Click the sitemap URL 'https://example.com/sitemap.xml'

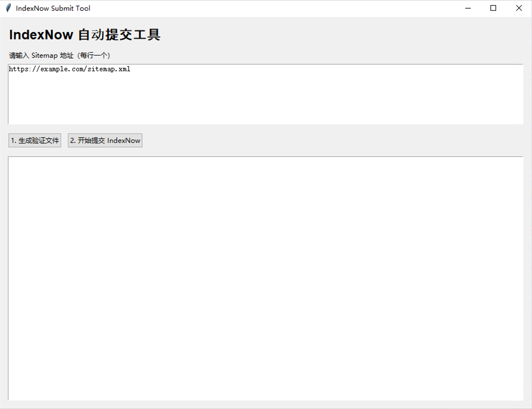point(70,69)
